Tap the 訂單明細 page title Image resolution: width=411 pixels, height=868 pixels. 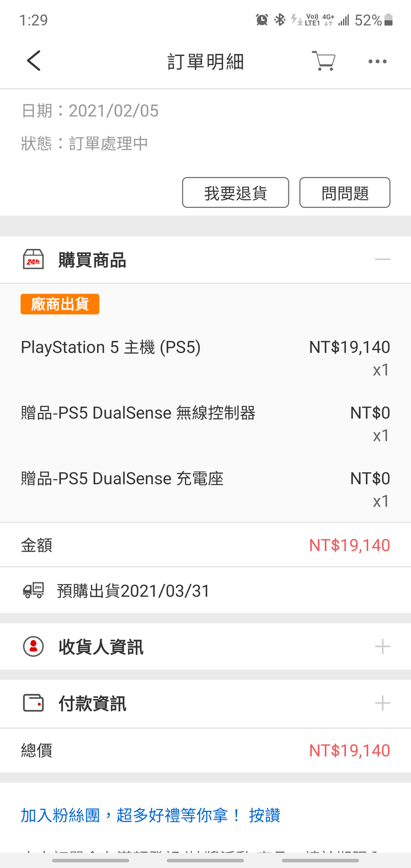pyautogui.click(x=205, y=61)
